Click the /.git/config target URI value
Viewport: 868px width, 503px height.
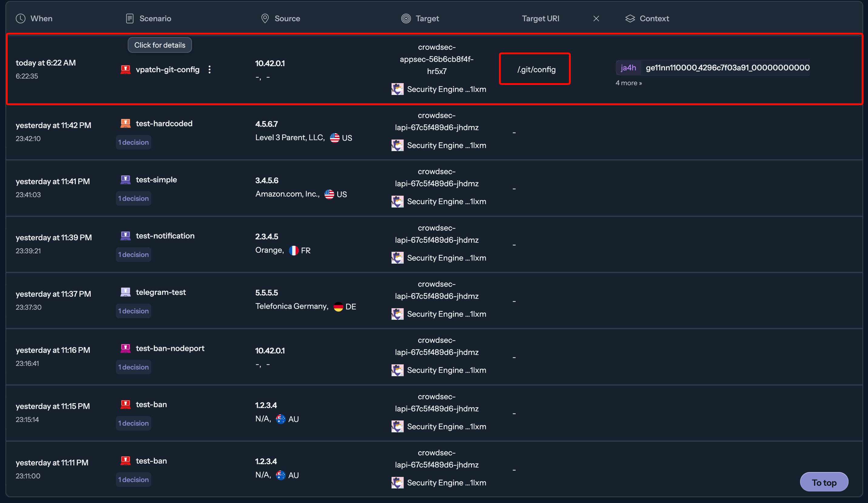tap(536, 69)
